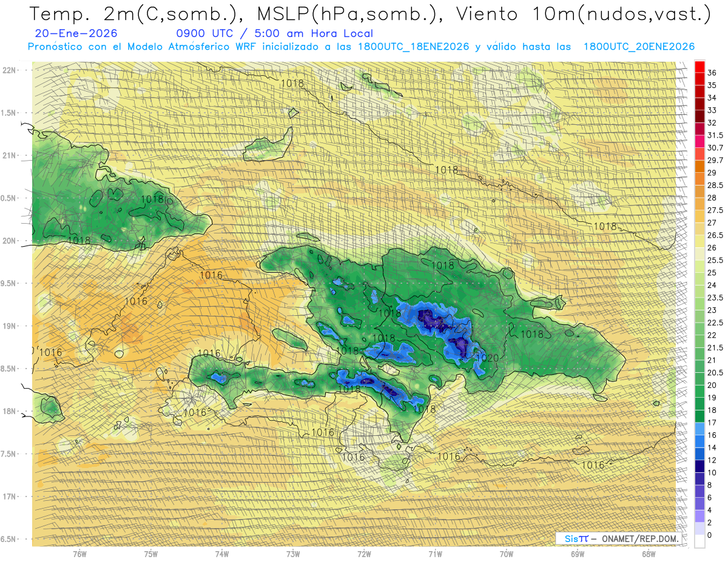Screen dimensions: 728x562
Task: Click the 4 value on the color scale
Action: [x=710, y=510]
